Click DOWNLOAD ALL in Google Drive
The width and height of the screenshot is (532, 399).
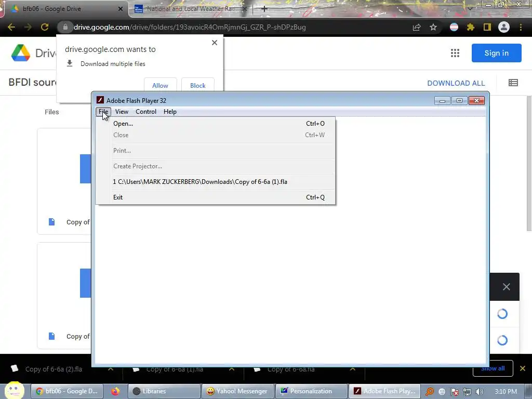(456, 83)
